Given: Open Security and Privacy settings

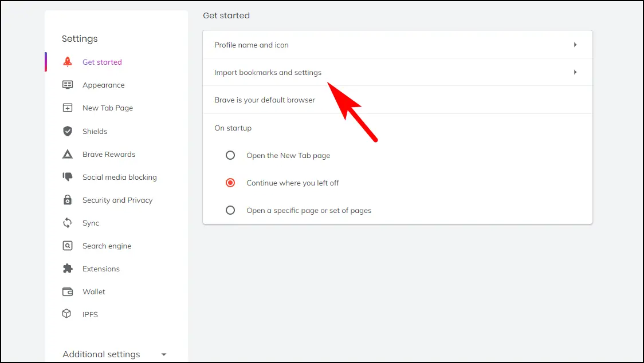Looking at the screenshot, I should [x=117, y=200].
